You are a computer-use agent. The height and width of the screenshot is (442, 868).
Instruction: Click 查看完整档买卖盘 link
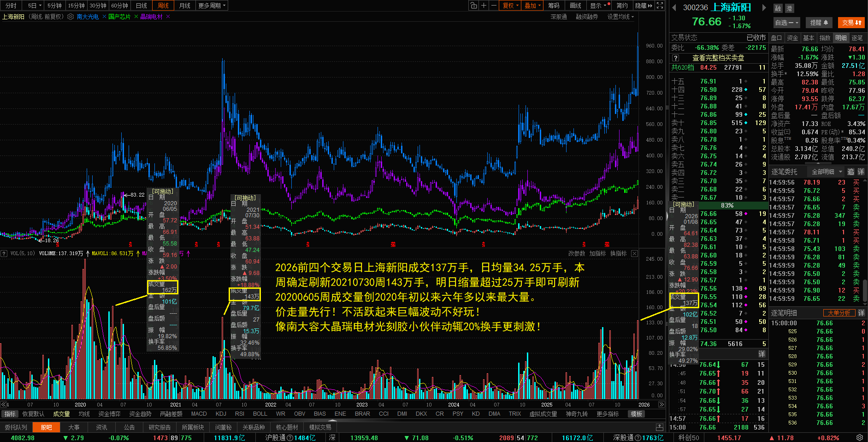click(718, 58)
